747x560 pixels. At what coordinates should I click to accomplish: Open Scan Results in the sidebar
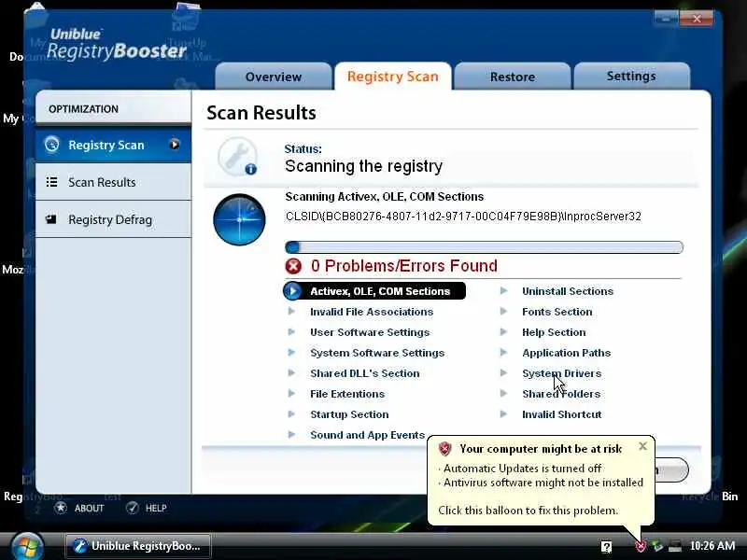coord(113,182)
